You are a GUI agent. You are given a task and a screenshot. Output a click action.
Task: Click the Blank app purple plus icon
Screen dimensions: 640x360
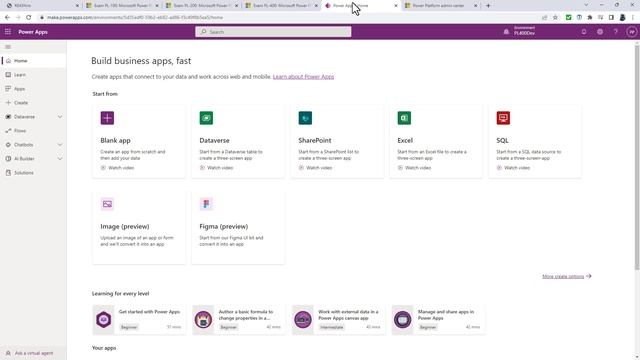coord(107,118)
